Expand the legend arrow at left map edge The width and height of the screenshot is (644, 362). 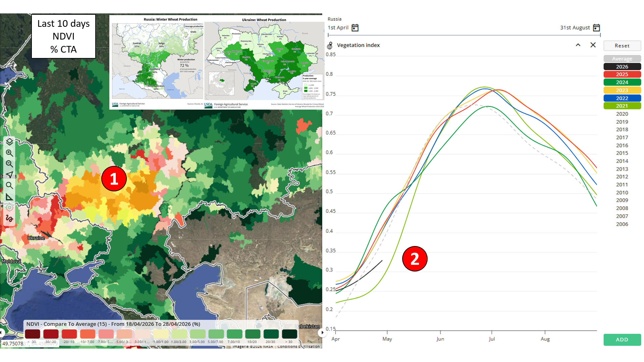tap(2, 333)
